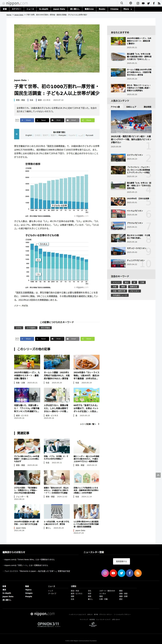Open the 旅と暮らし navigation item

coord(75,9)
